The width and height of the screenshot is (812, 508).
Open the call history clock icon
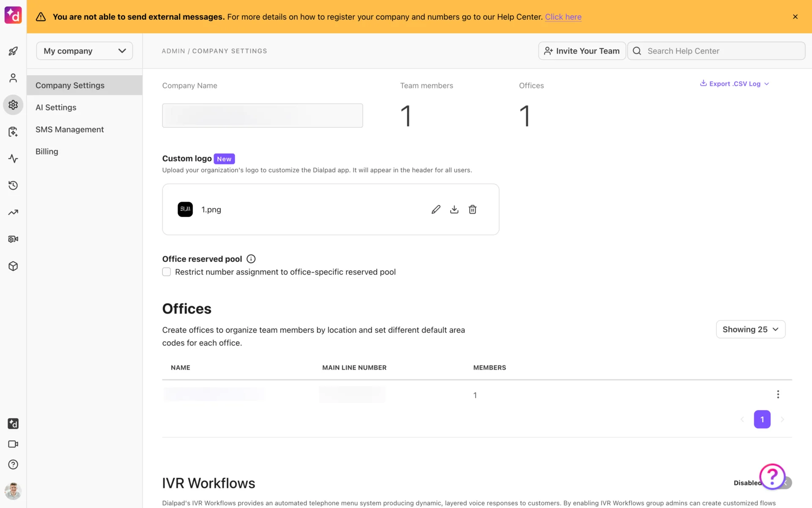click(x=13, y=185)
